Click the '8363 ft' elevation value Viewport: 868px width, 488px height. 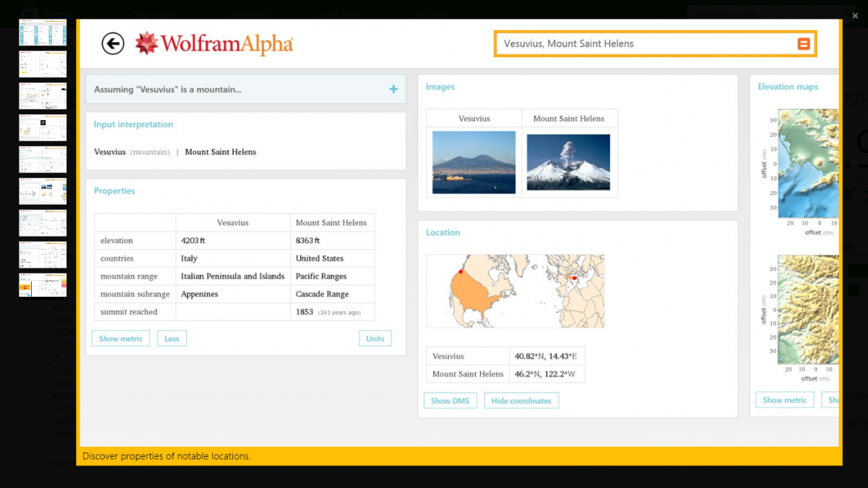(x=308, y=240)
